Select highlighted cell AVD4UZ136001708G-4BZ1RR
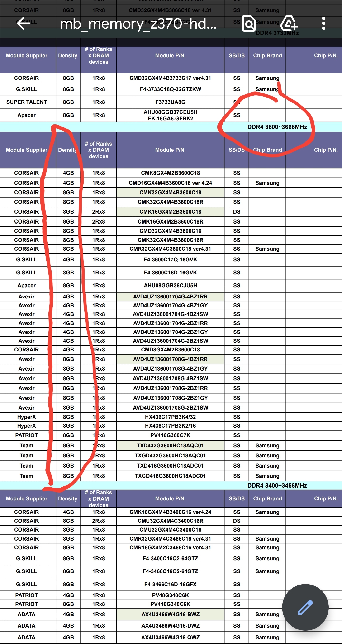The image size is (342, 644). [170, 359]
